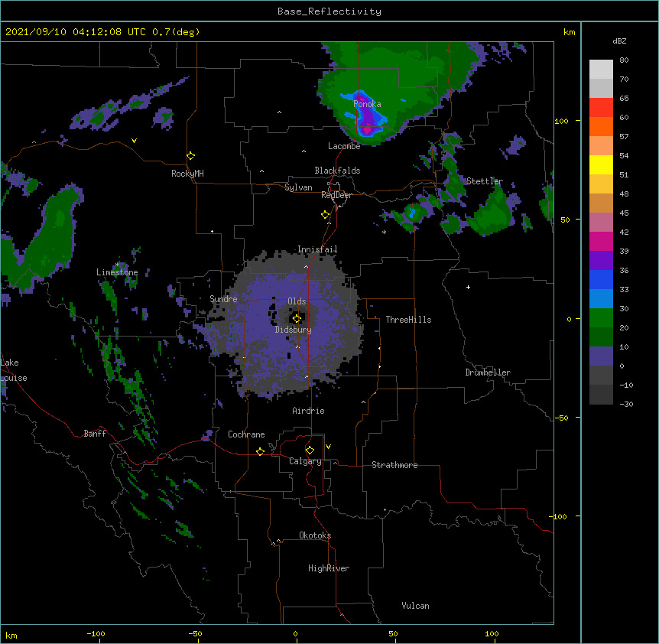Pick the magenta 39–42 dBZ legend swatch
The height and width of the screenshot is (644, 659).
pos(601,241)
